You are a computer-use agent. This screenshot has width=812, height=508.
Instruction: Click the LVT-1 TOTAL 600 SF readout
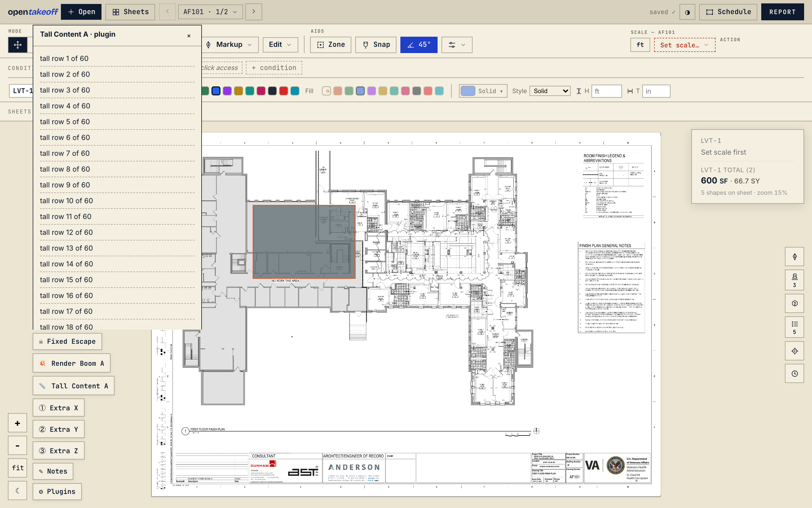[x=730, y=181]
